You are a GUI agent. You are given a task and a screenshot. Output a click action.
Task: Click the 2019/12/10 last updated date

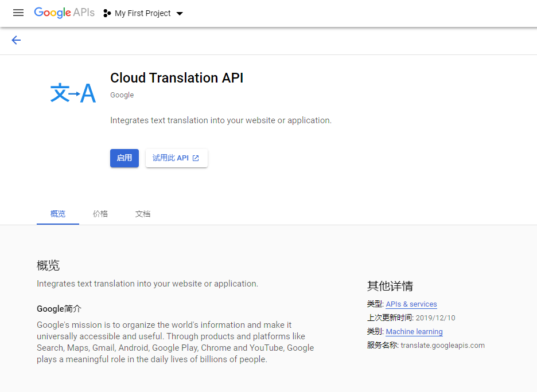[435, 317]
